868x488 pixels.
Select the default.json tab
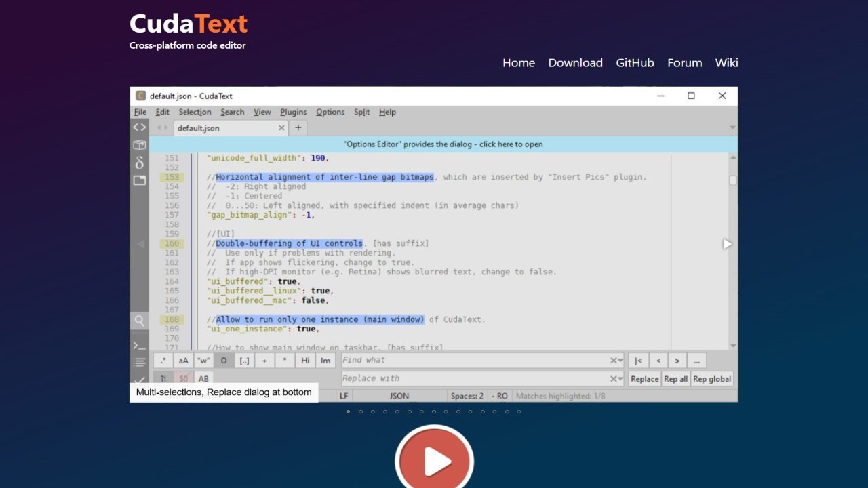[232, 128]
